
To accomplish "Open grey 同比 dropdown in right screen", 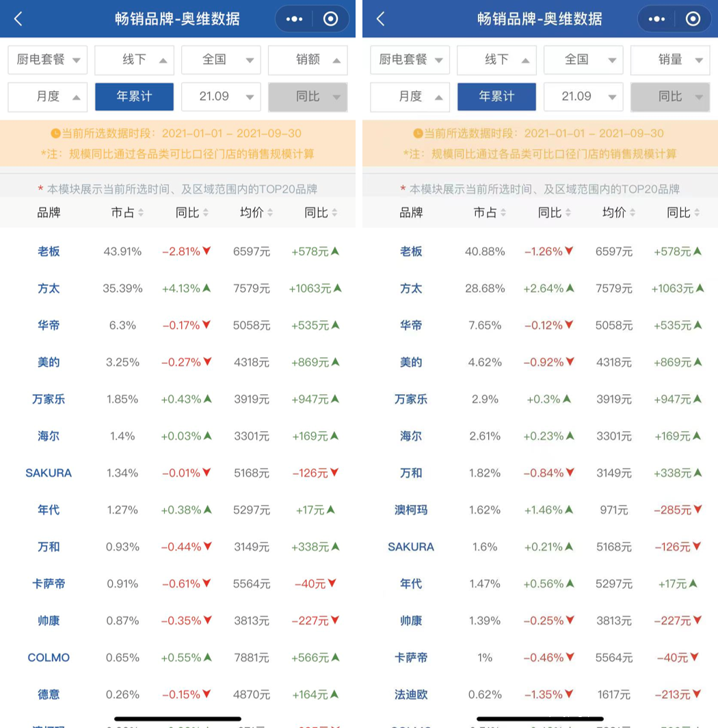I will click(670, 96).
